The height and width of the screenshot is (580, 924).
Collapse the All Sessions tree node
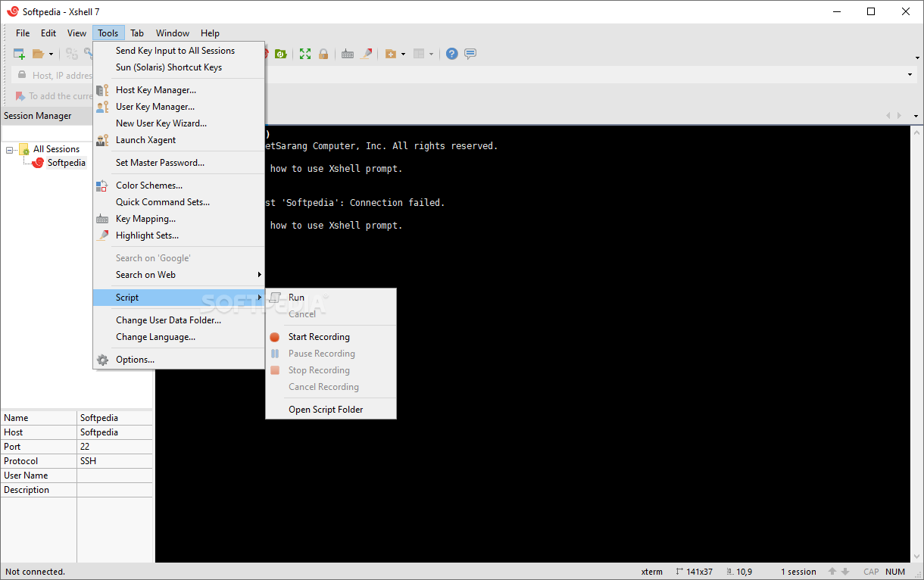point(10,149)
